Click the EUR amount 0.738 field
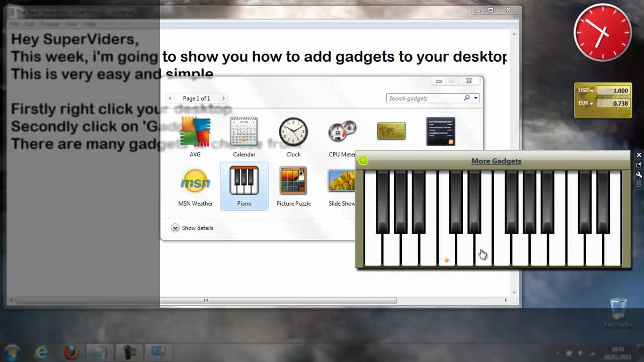 613,103
